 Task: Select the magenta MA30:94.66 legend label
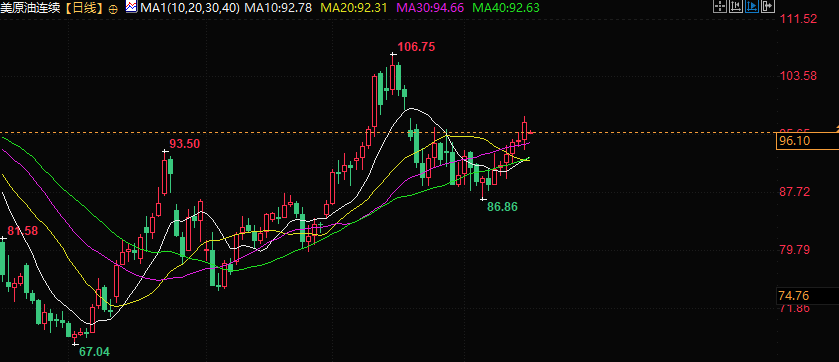[x=431, y=8]
